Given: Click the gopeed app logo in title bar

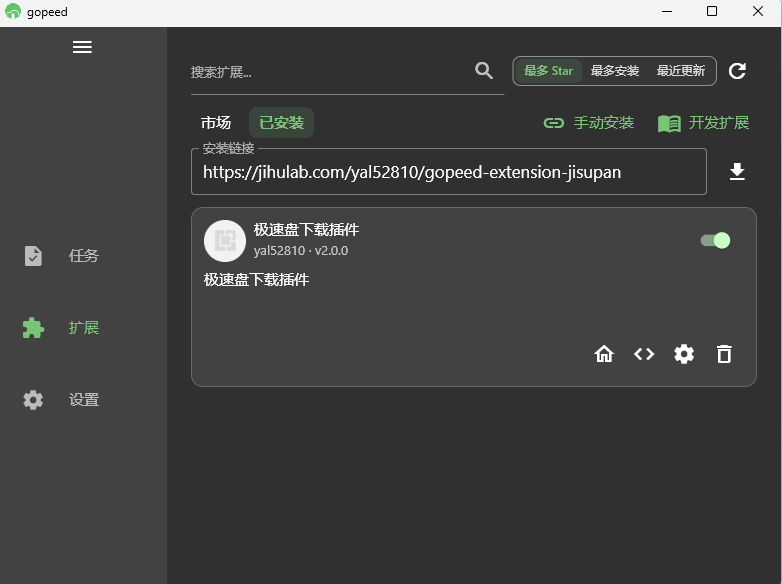Looking at the screenshot, I should pyautogui.click(x=13, y=11).
